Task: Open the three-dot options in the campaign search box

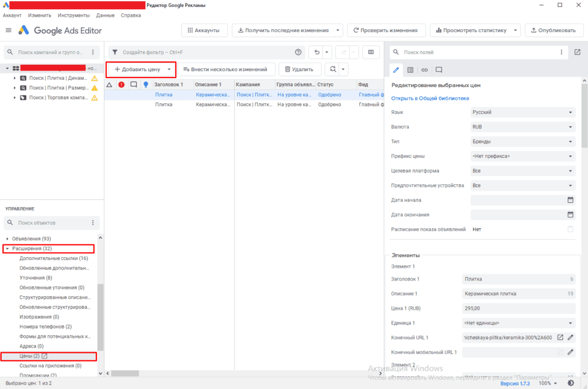Action: (x=93, y=52)
